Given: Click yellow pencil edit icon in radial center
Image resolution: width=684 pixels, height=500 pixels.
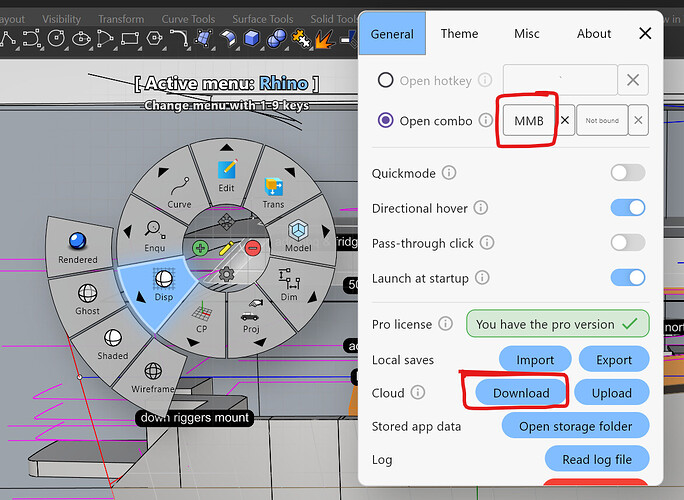Looking at the screenshot, I should click(x=227, y=248).
